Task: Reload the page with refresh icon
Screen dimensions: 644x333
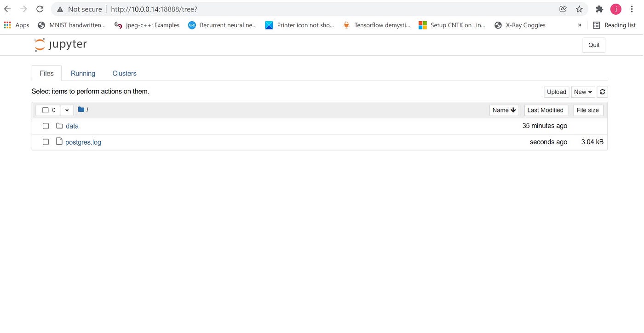Action: (x=40, y=9)
